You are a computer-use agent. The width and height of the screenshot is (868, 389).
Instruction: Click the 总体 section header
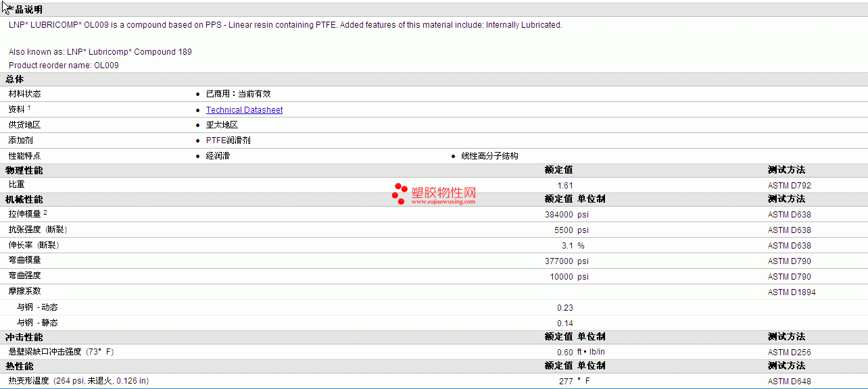coord(15,80)
